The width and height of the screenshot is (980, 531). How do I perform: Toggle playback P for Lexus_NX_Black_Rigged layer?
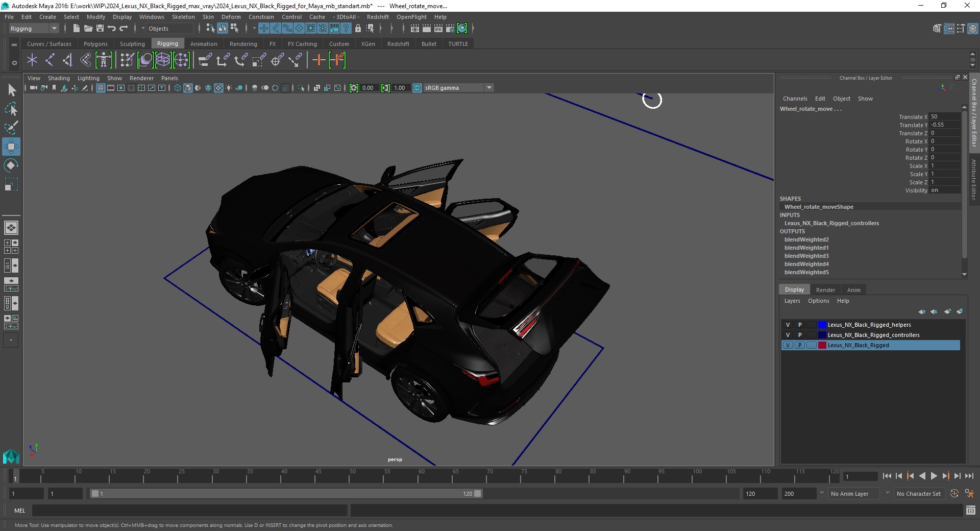(x=800, y=345)
